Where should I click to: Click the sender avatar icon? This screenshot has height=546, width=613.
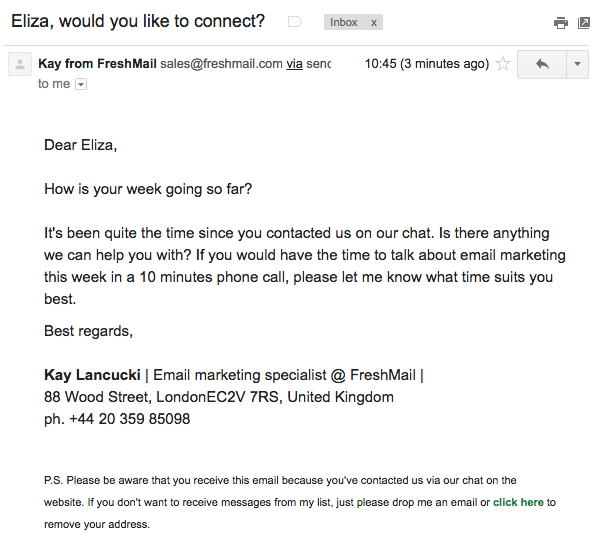click(20, 64)
